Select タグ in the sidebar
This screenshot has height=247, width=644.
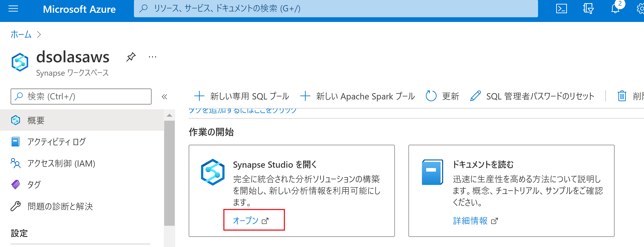[x=34, y=185]
